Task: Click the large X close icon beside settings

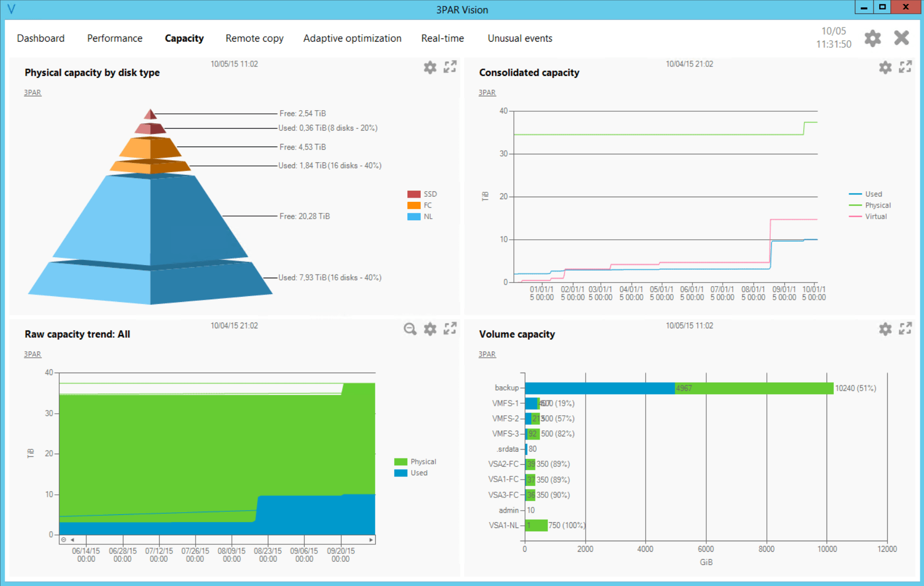Action: point(902,38)
